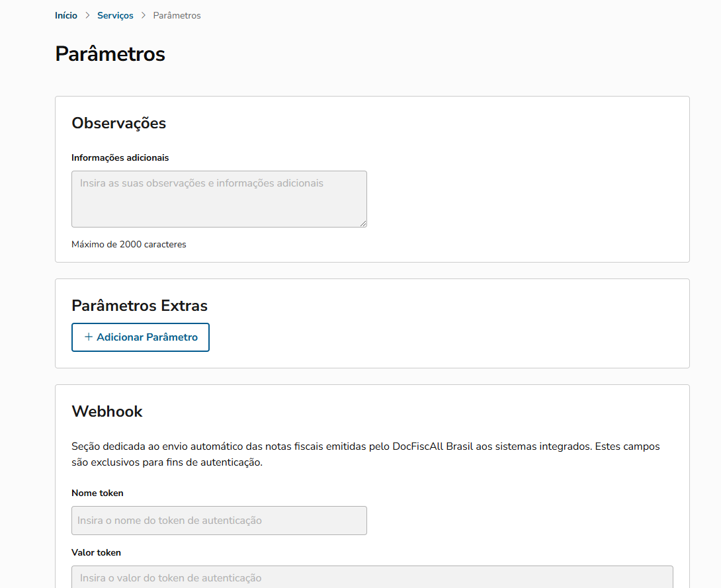Screen dimensions: 721x588
Task: Click the Valor token field label
Action: pyautogui.click(x=96, y=553)
